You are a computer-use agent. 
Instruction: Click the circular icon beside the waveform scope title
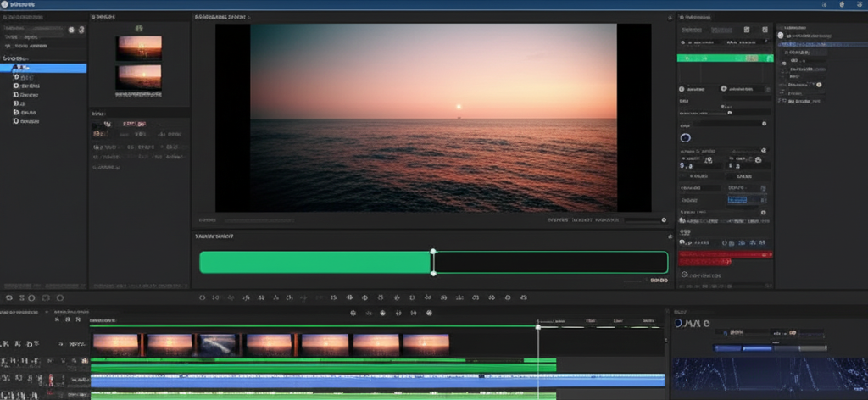pyautogui.click(x=679, y=323)
